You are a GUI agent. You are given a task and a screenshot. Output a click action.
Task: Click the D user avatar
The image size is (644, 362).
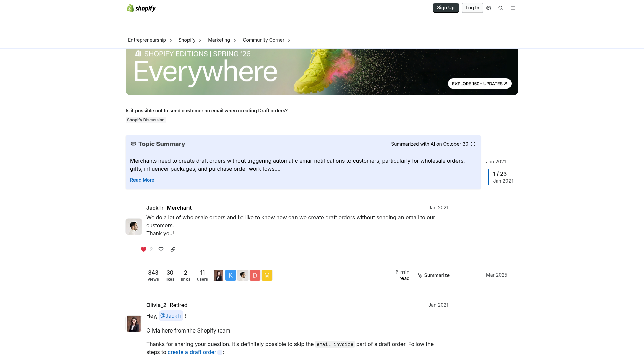coord(255,275)
